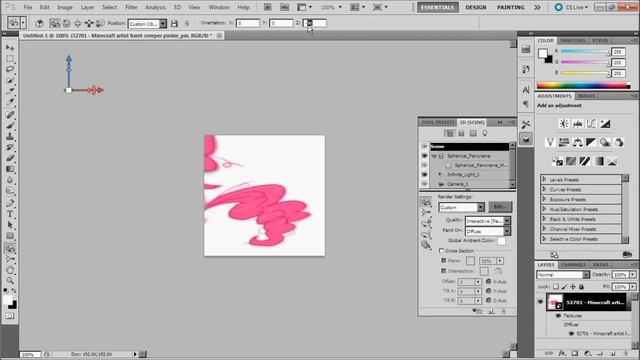Viewport: 640px width, 360px height.
Task: Pick color from color spectrum ramp
Action: [583, 85]
